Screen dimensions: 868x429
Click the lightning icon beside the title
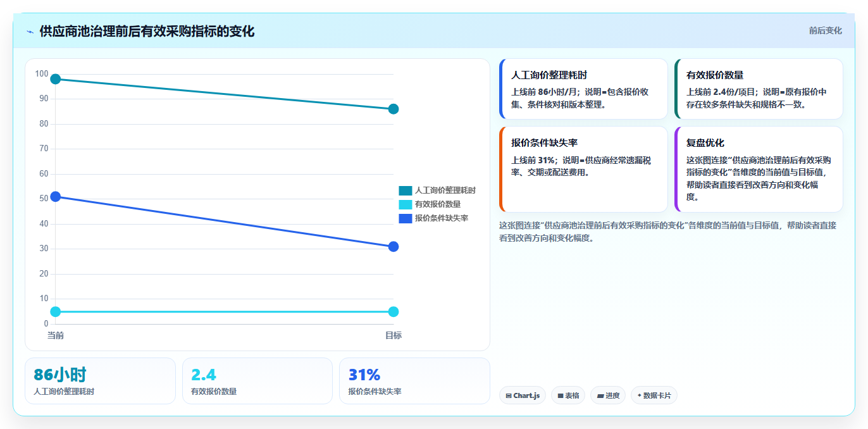click(30, 32)
